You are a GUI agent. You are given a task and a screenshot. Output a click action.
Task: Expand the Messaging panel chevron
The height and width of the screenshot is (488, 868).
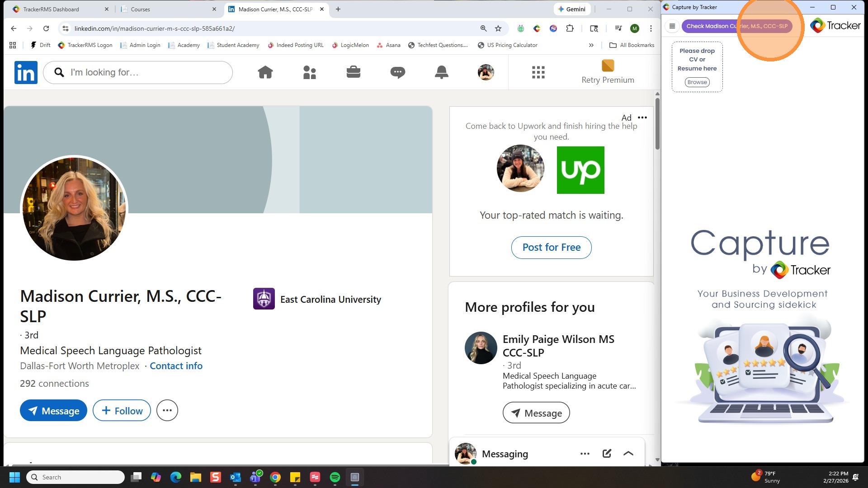point(628,454)
